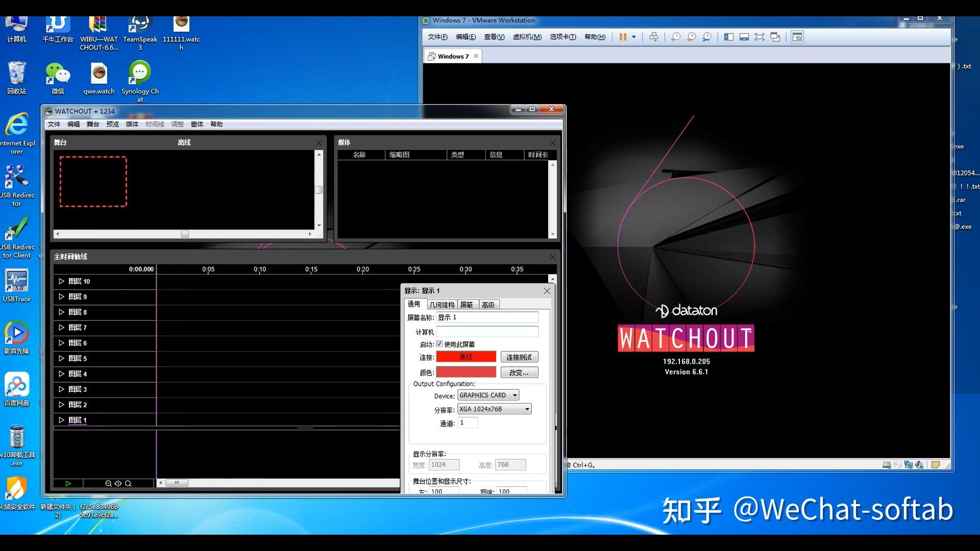Open the Device GRAPHICS CARD dropdown
Screen dimensions: 980x551
(514, 395)
